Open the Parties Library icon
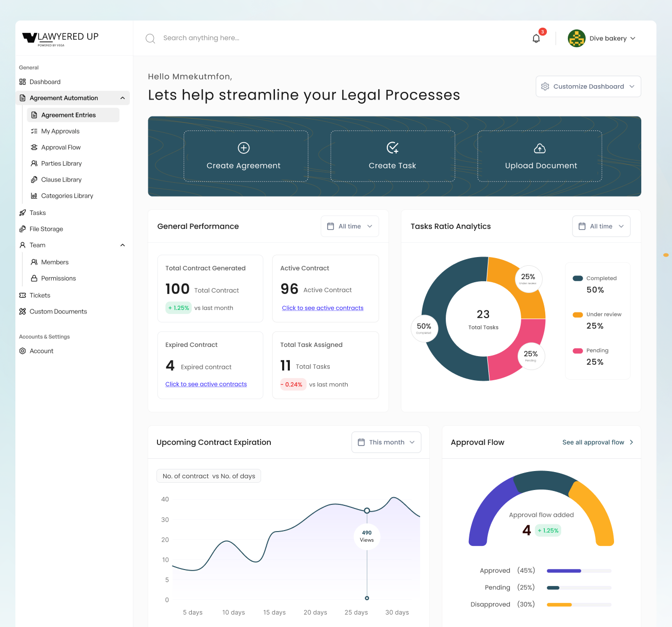Viewport: 672px width, 627px height. click(x=33, y=163)
